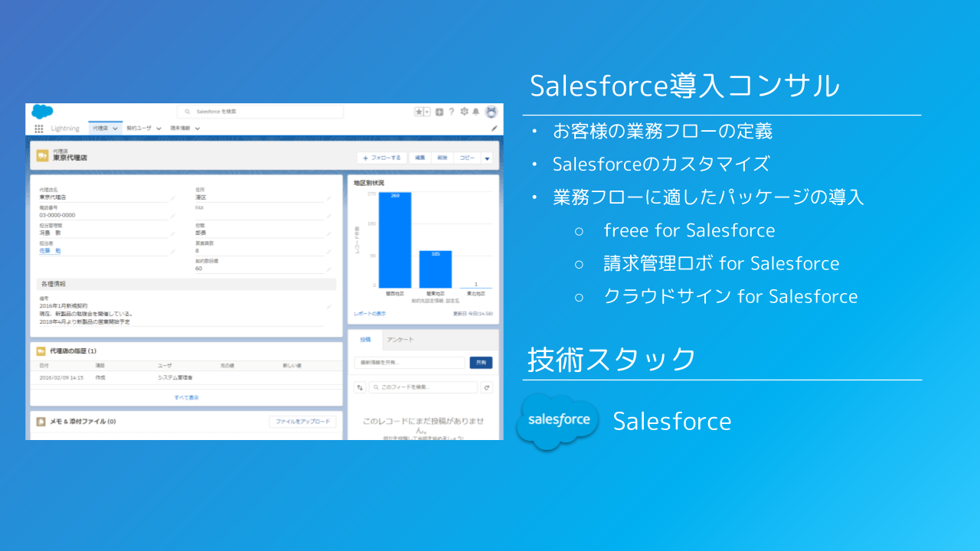Edit the FAX field via pencil icon
The width and height of the screenshot is (980, 551).
click(328, 216)
